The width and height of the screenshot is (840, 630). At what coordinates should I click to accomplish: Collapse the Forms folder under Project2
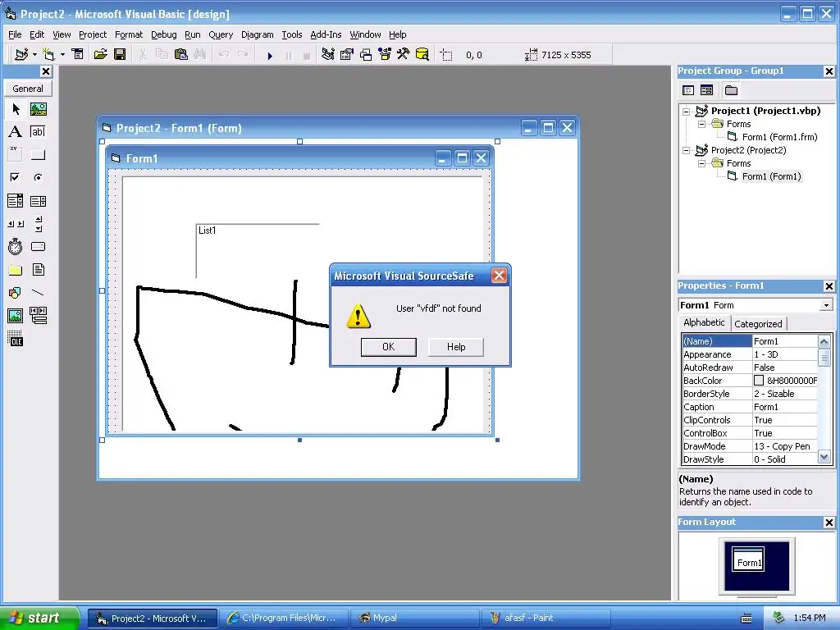click(x=701, y=163)
